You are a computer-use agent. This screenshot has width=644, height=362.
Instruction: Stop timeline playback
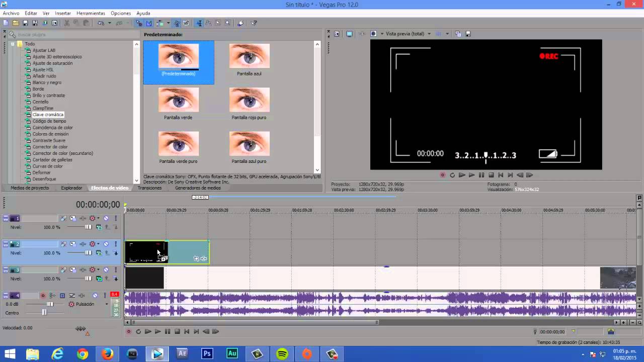click(177, 331)
